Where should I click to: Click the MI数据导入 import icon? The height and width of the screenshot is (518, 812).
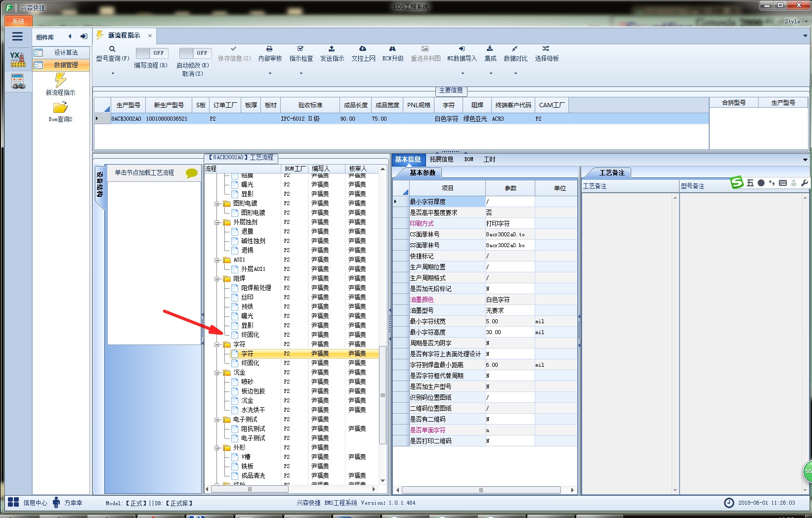(462, 49)
